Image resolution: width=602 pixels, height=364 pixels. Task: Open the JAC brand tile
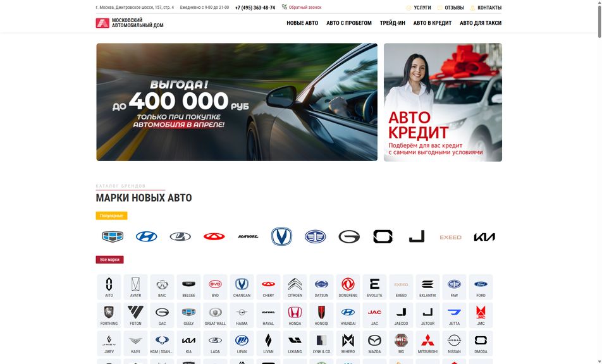click(374, 315)
